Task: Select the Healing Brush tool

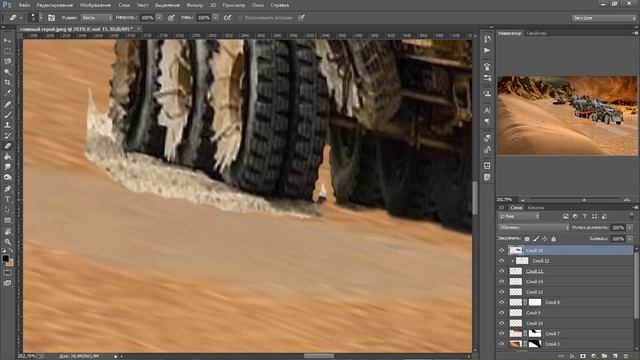Action: pos(7,104)
